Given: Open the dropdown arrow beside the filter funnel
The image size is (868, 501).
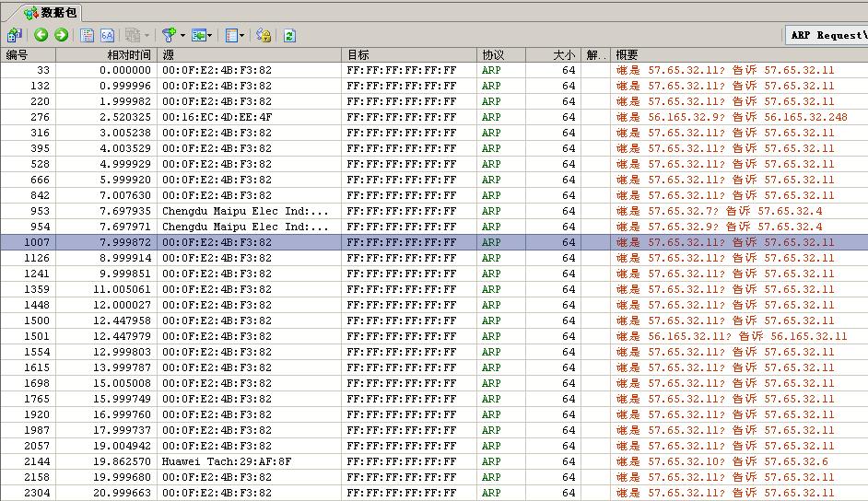Looking at the screenshot, I should 182,35.
